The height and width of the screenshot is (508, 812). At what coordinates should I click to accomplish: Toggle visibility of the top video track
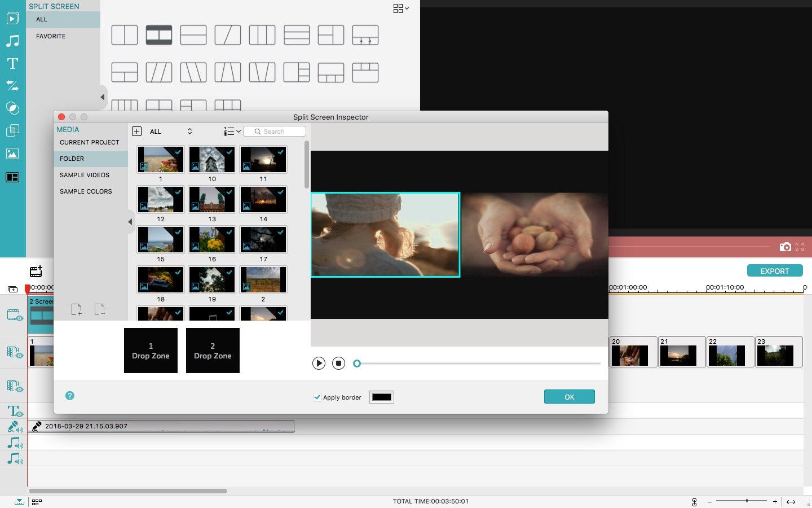(x=15, y=315)
